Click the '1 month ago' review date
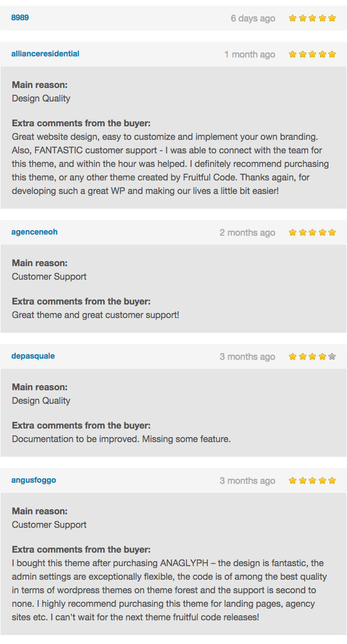347x644 pixels. (250, 55)
